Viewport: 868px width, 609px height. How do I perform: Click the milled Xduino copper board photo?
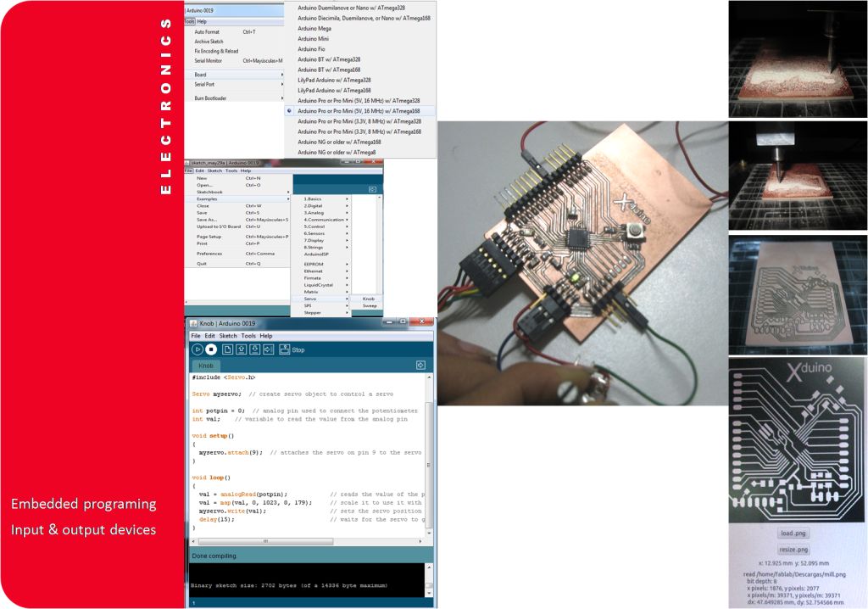(x=798, y=295)
